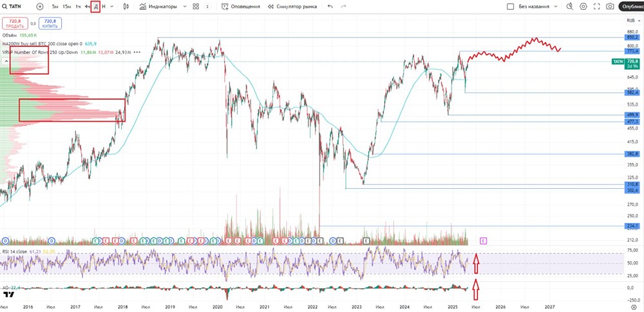Select the MA200W buy sell BTC indicator legend
The width and height of the screenshot is (644, 312).
43,44
